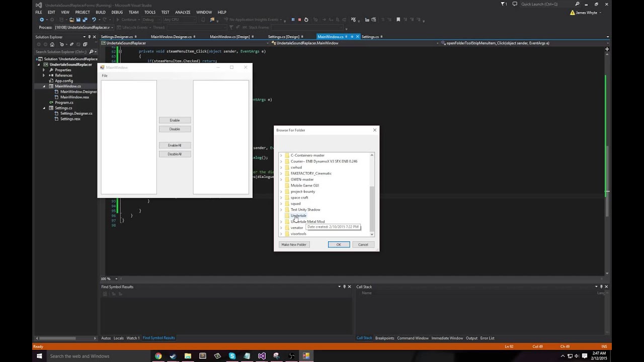Expand the visortools folder node

pyautogui.click(x=281, y=234)
